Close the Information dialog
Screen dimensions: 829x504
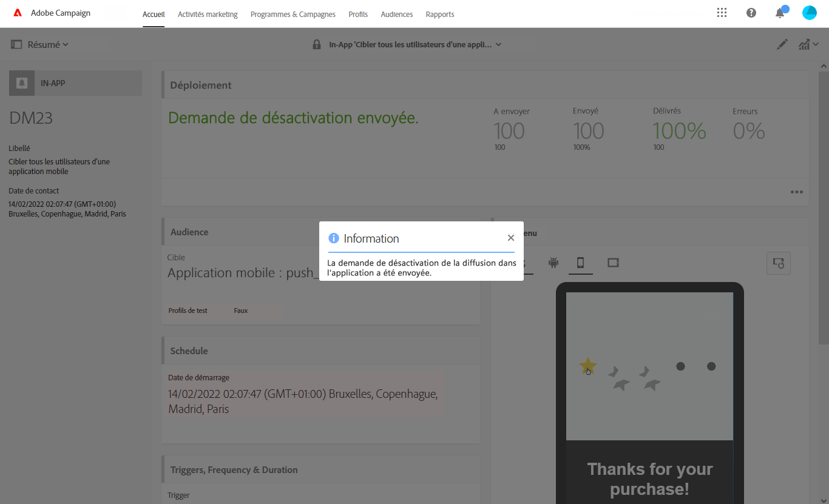pos(511,238)
